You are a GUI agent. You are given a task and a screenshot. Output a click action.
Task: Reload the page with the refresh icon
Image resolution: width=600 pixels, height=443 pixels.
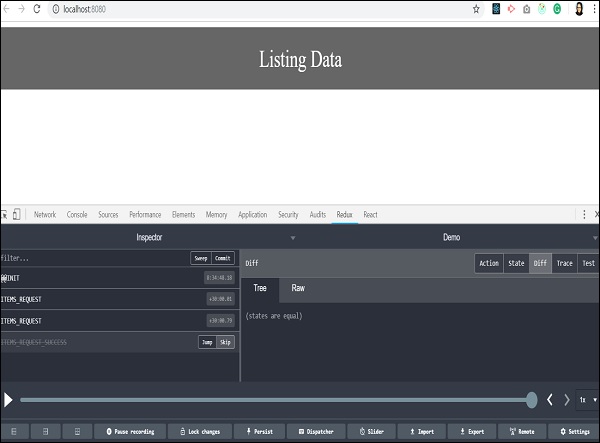(x=38, y=9)
